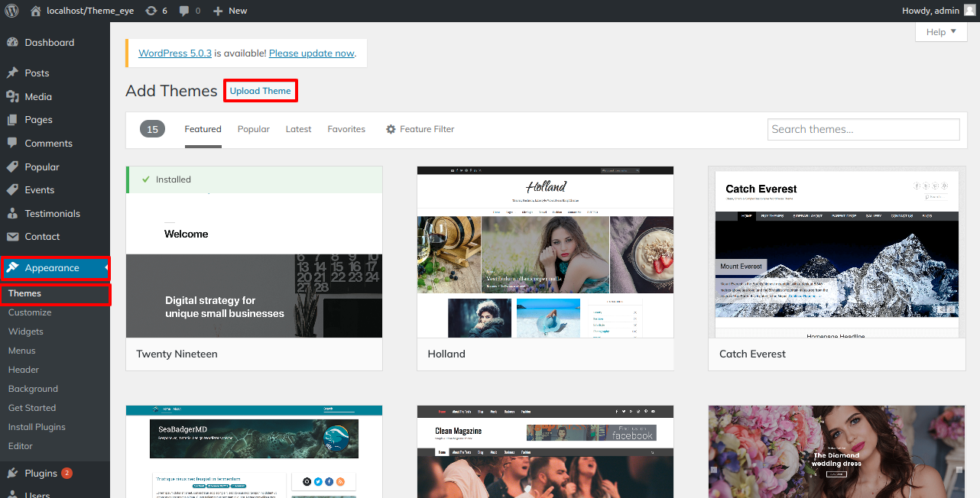Click the Plugins plug icon
The width and height of the screenshot is (980, 498).
pos(12,474)
